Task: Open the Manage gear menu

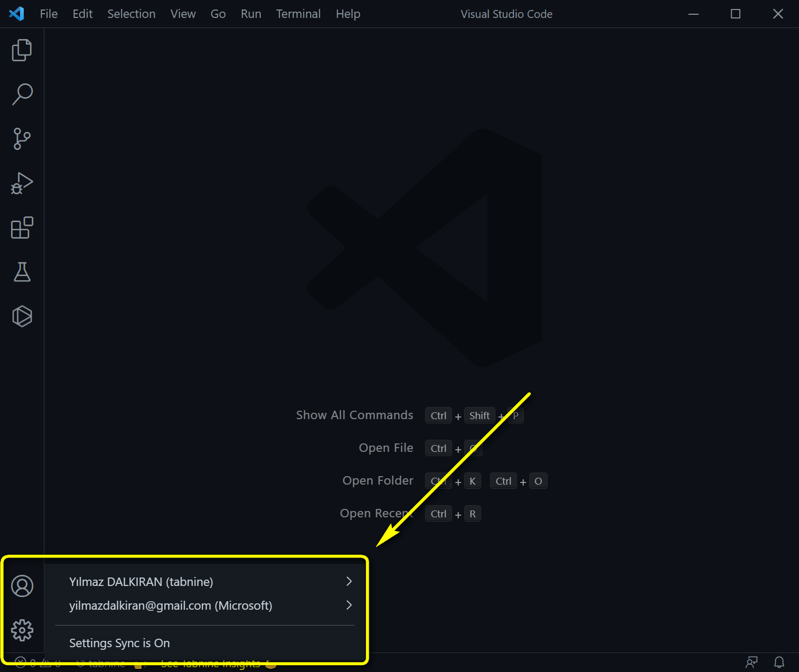Action: pyautogui.click(x=22, y=630)
